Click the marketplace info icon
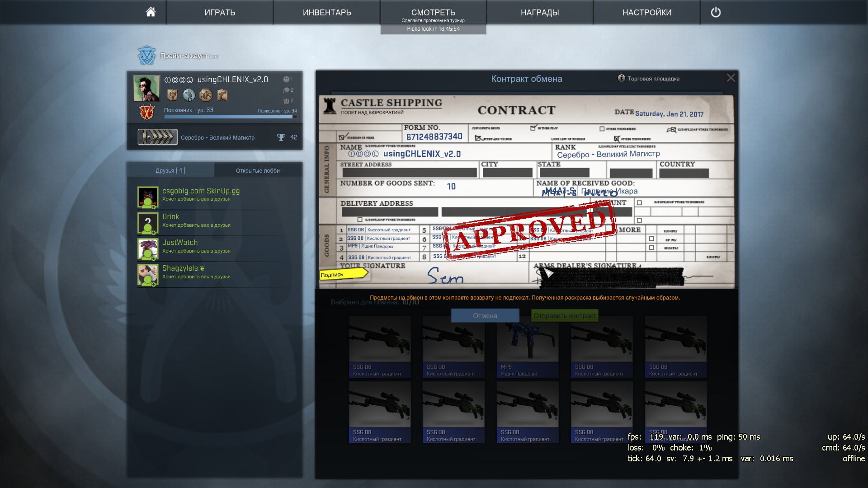 (x=621, y=78)
